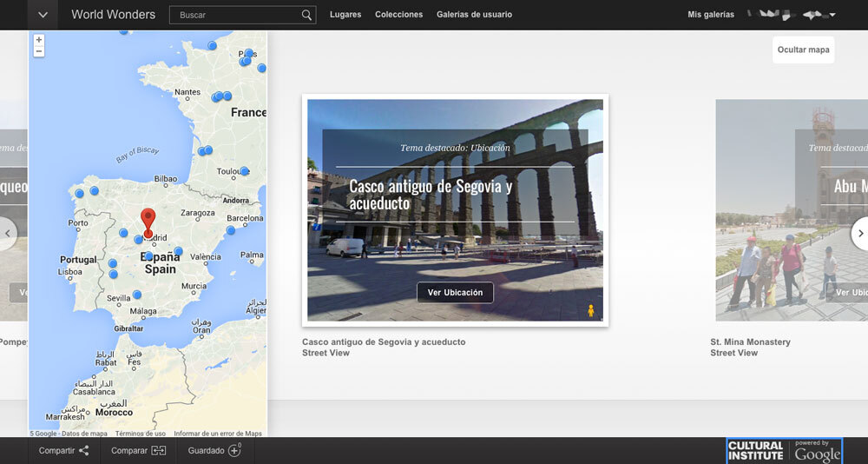Zoom in on the map
The height and width of the screenshot is (464, 868).
tap(39, 40)
